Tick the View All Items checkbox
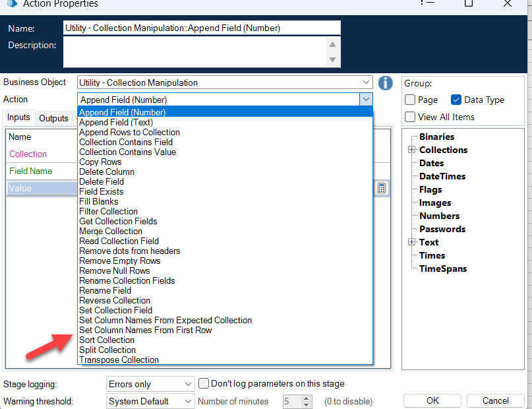The height and width of the screenshot is (409, 532). tap(410, 117)
